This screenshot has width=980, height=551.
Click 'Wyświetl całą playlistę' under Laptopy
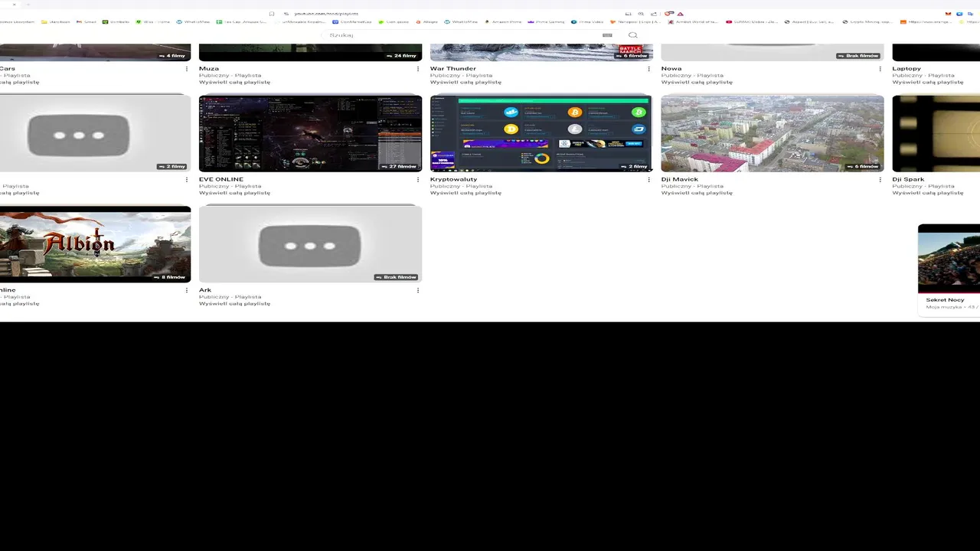point(928,82)
